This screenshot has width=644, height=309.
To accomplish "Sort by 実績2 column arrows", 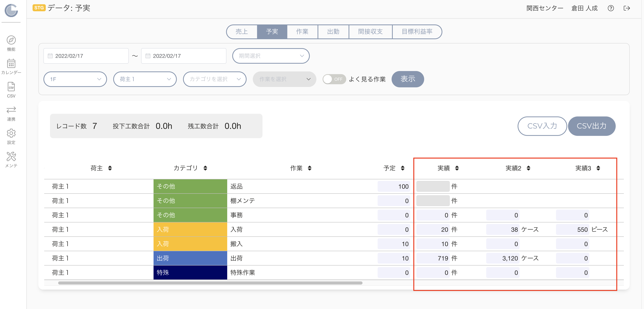I will pyautogui.click(x=528, y=168).
